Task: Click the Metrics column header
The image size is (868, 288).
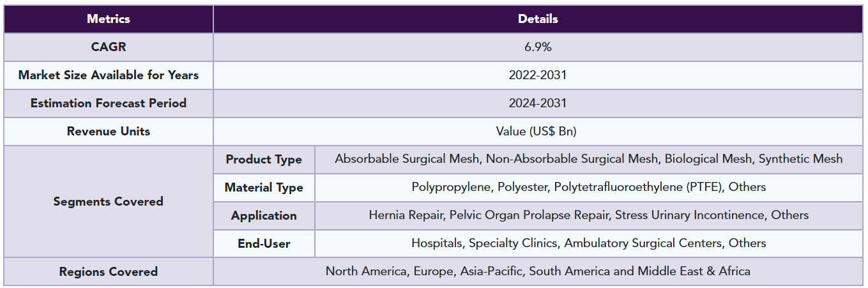Action: 109,19
